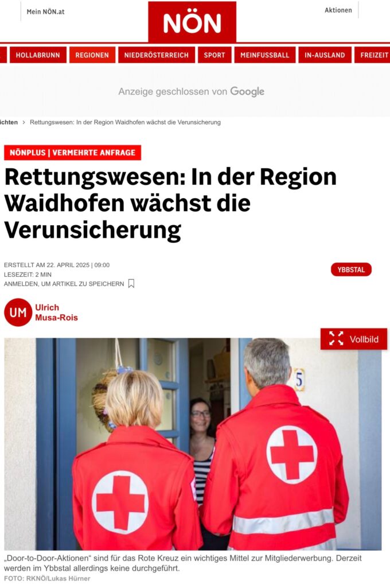Click the UM author avatar circle
The height and width of the screenshot is (588, 390).
[18, 312]
